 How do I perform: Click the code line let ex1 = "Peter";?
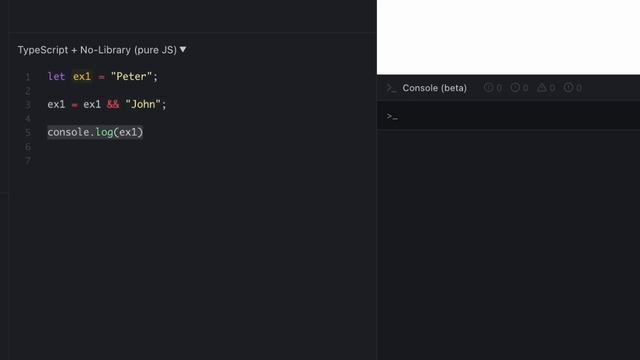102,76
